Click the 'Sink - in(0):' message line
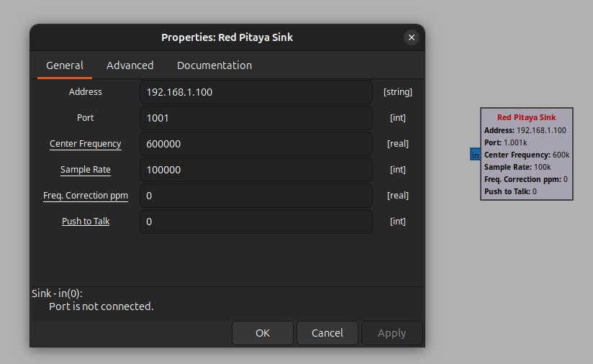This screenshot has width=593, height=364. [x=57, y=294]
